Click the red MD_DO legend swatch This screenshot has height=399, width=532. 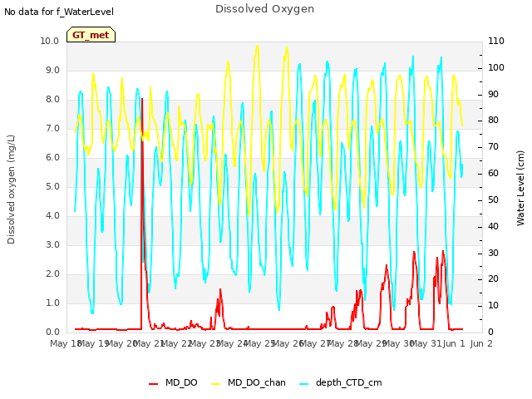click(153, 384)
